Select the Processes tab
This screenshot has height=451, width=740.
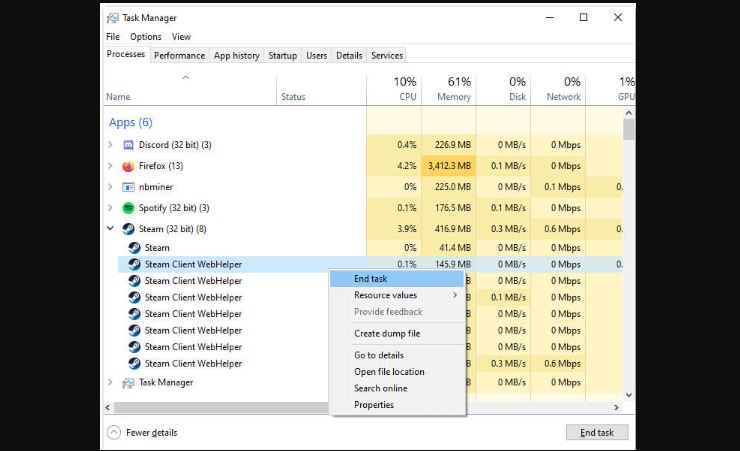pyautogui.click(x=126, y=54)
